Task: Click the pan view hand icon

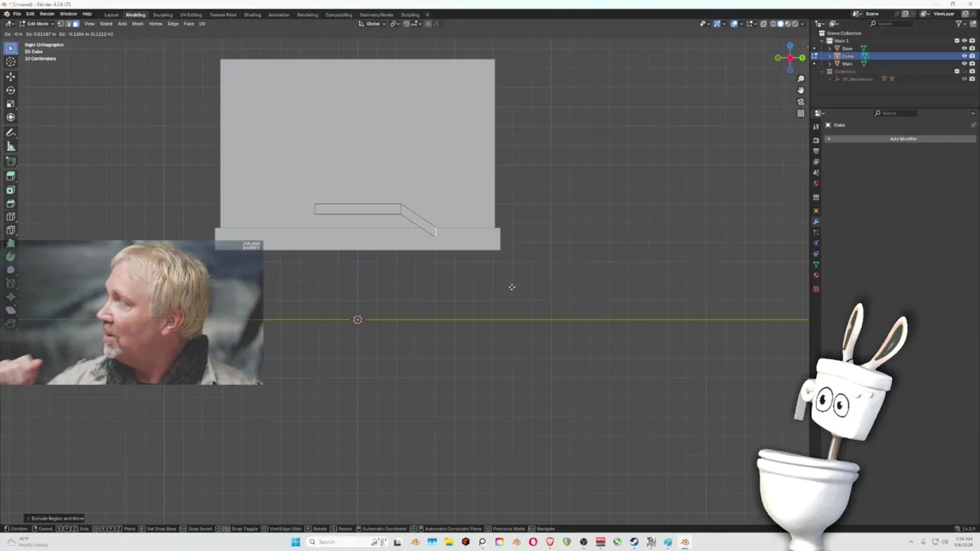Action: coord(801,90)
